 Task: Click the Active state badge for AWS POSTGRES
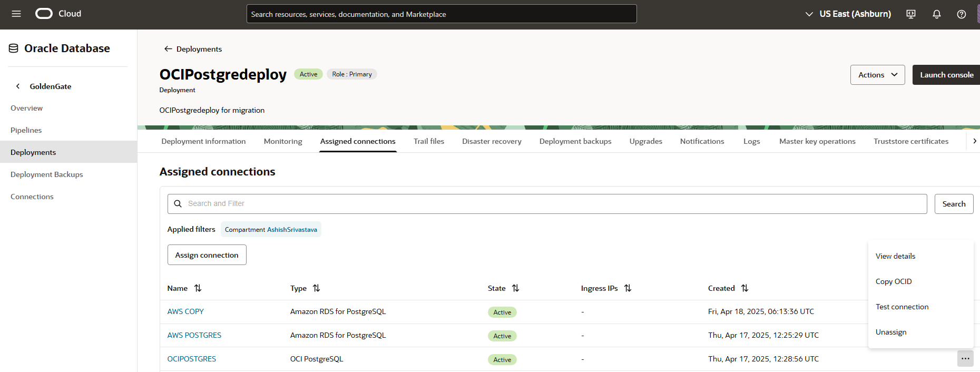(x=502, y=336)
